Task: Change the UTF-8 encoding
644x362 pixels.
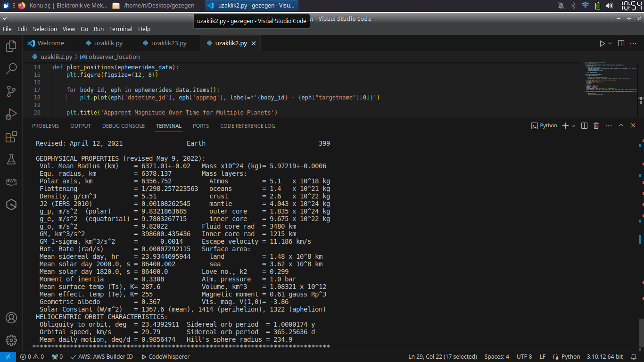Action: (524, 357)
